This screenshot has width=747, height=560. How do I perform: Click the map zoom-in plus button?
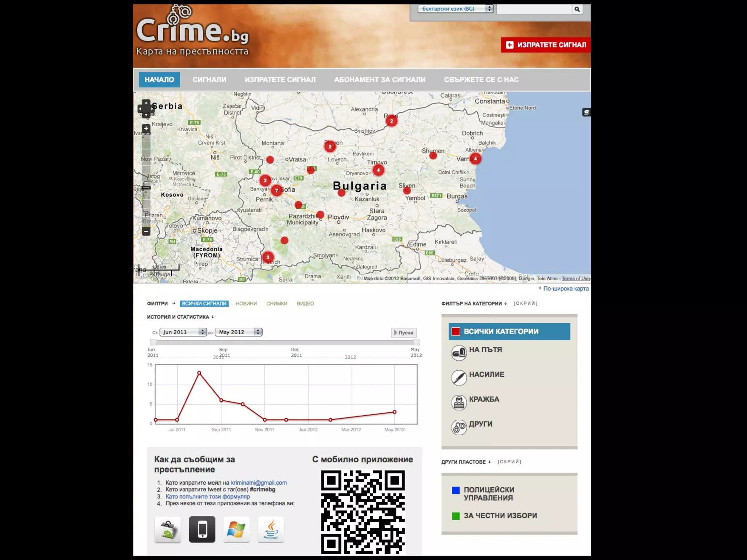(146, 128)
